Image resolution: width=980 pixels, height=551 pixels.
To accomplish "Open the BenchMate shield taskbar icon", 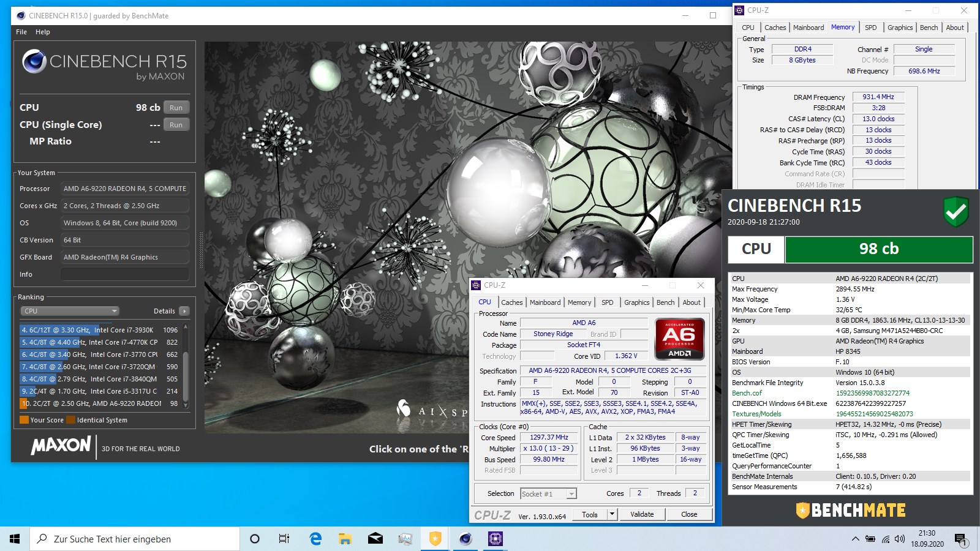I will (x=435, y=539).
